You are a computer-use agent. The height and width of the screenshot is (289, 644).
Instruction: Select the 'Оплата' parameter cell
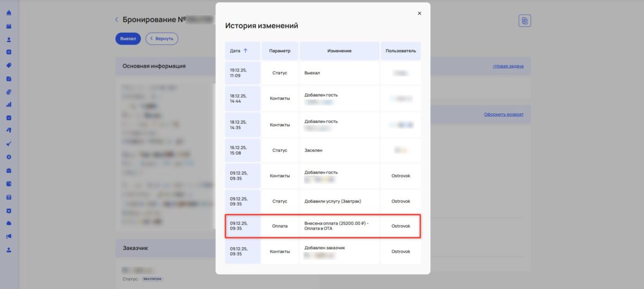pyautogui.click(x=280, y=226)
